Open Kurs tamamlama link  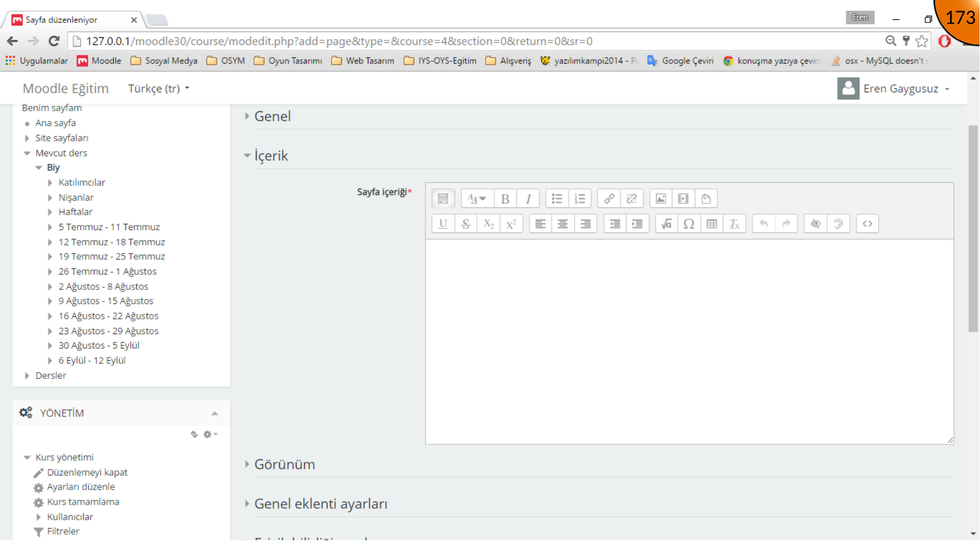pyautogui.click(x=83, y=502)
